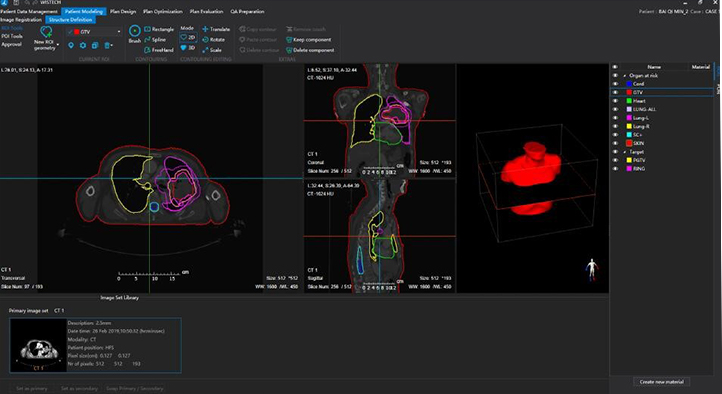The image size is (722, 394).
Task: Go to Plan Evaluation tab
Action: coord(206,12)
